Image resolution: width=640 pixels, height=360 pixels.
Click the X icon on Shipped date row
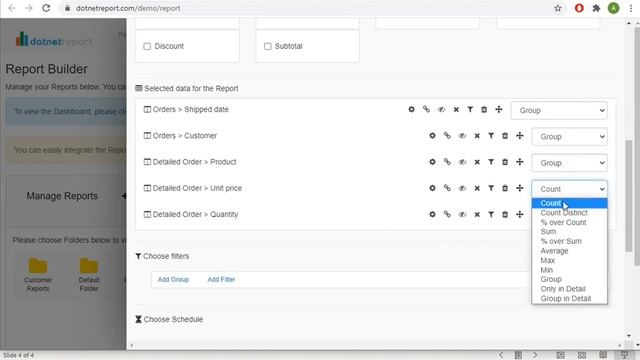(456, 109)
